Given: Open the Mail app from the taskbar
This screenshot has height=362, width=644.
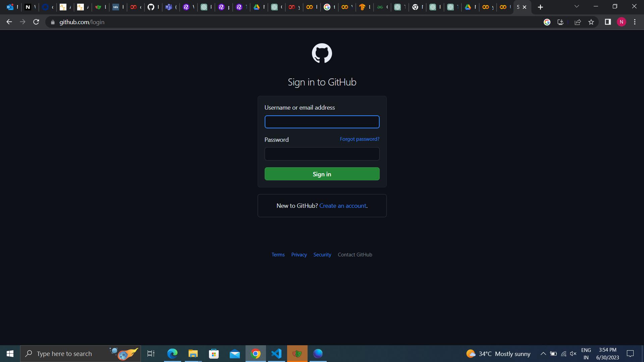Looking at the screenshot, I should [235, 354].
